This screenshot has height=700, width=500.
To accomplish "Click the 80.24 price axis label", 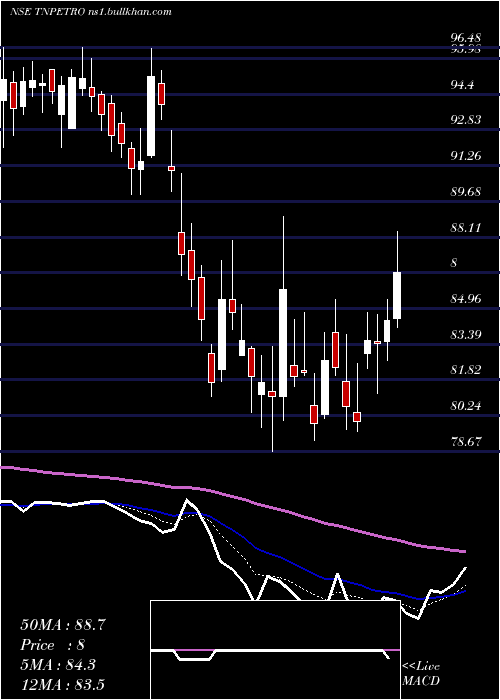I will point(466,406).
